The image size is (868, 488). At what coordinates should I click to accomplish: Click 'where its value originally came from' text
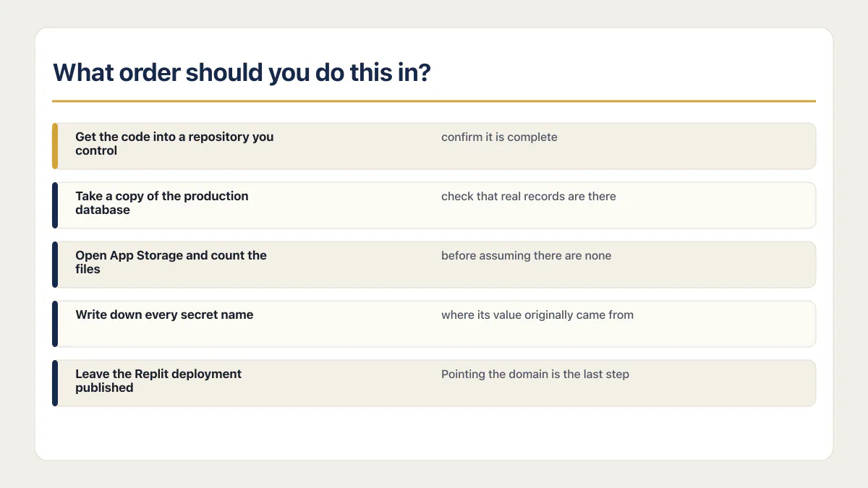[x=537, y=315]
